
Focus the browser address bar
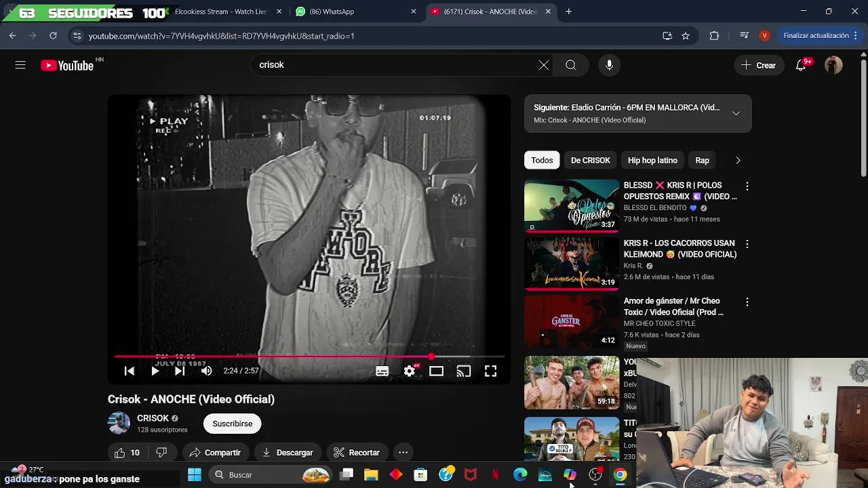click(x=366, y=36)
